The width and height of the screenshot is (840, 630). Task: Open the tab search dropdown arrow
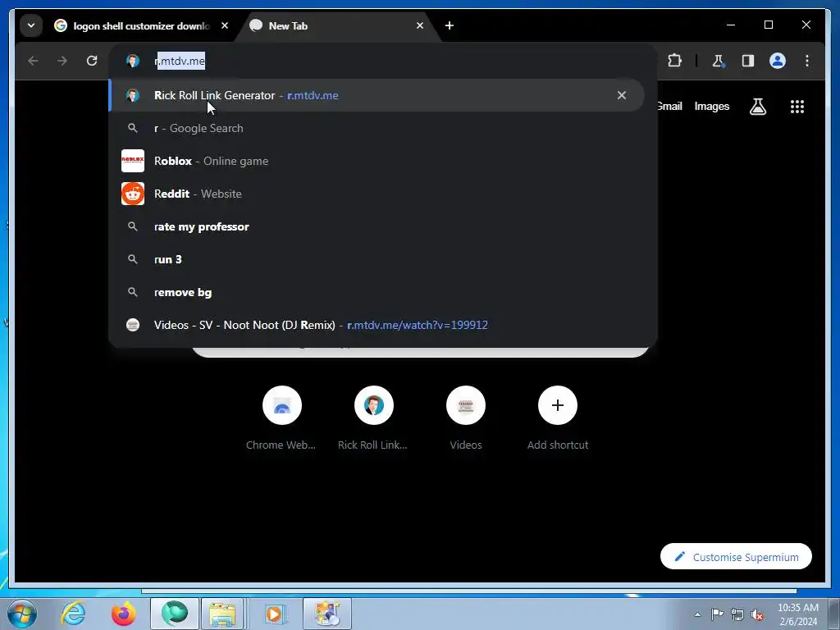tap(31, 25)
